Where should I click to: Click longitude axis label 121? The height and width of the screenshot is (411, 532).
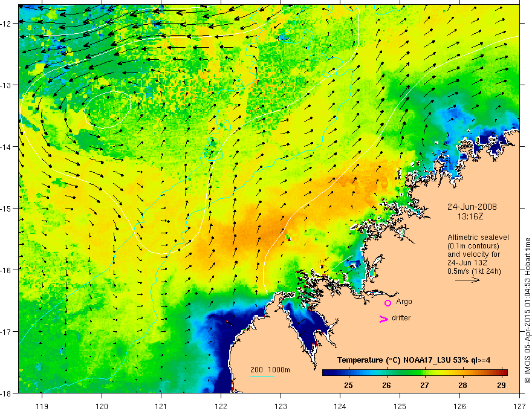coord(161,406)
